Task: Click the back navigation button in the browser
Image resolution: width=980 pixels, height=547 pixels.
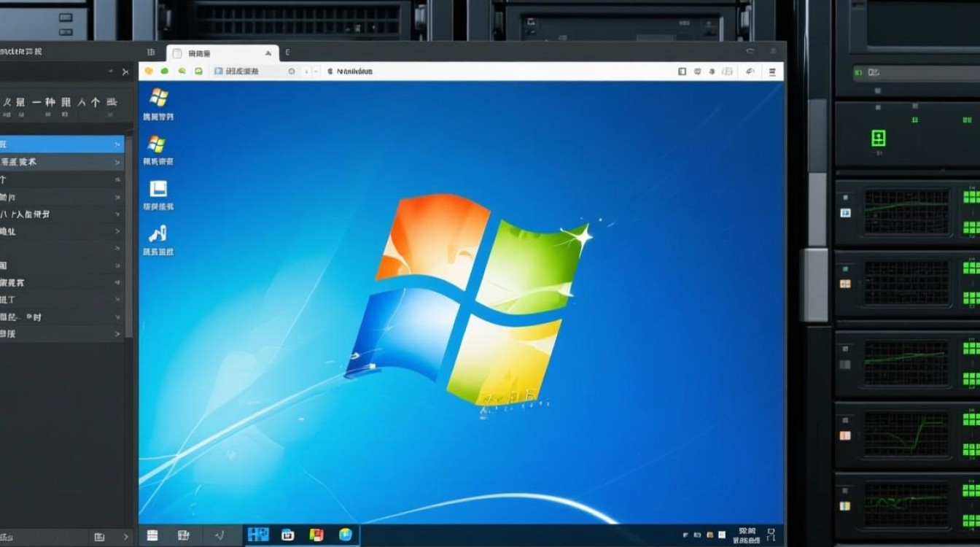Action: 148,71
